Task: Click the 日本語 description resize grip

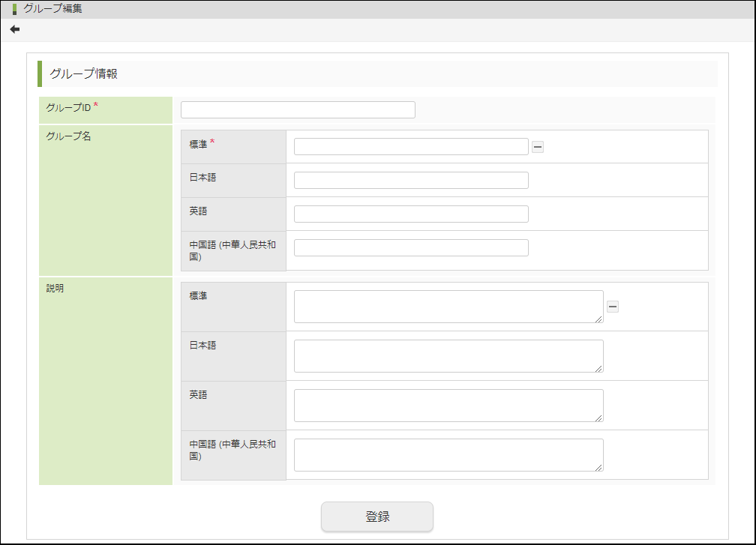Action: (x=600, y=369)
